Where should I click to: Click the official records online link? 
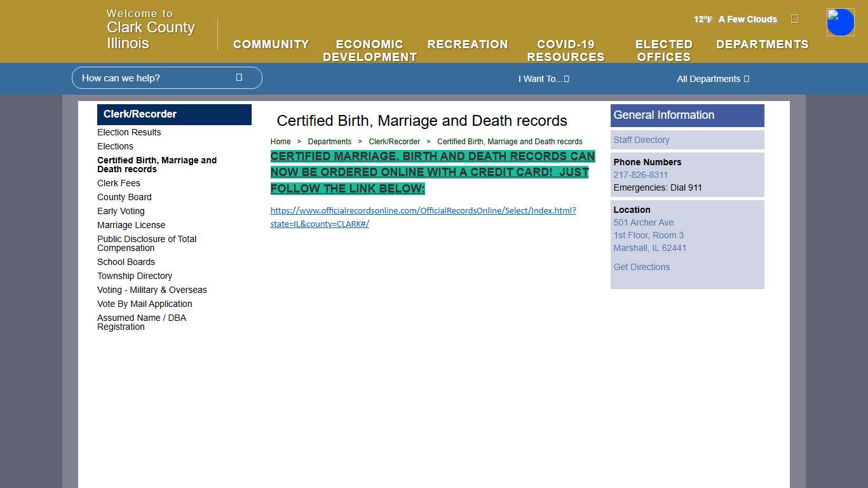423,217
